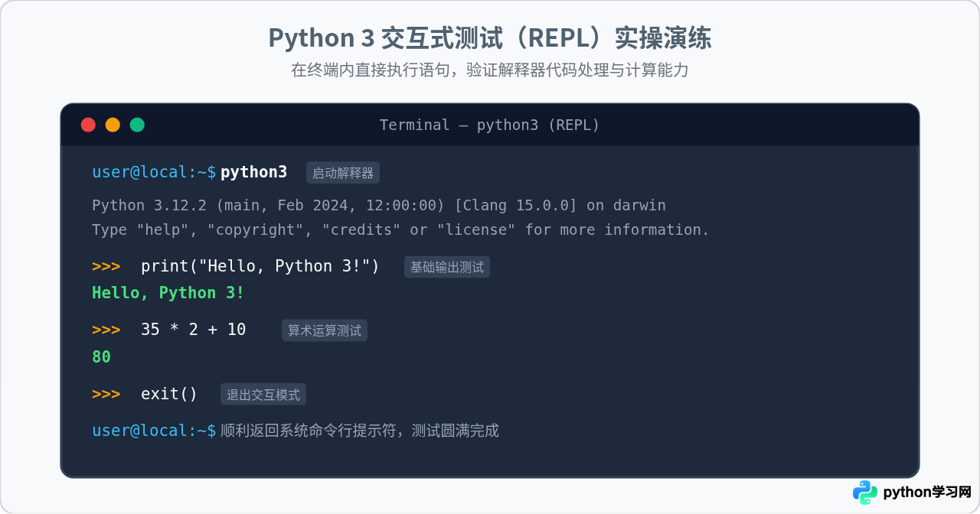Click the first 'user@local:~$' prompt
Viewport: 980px width, 514px height.
point(154,172)
